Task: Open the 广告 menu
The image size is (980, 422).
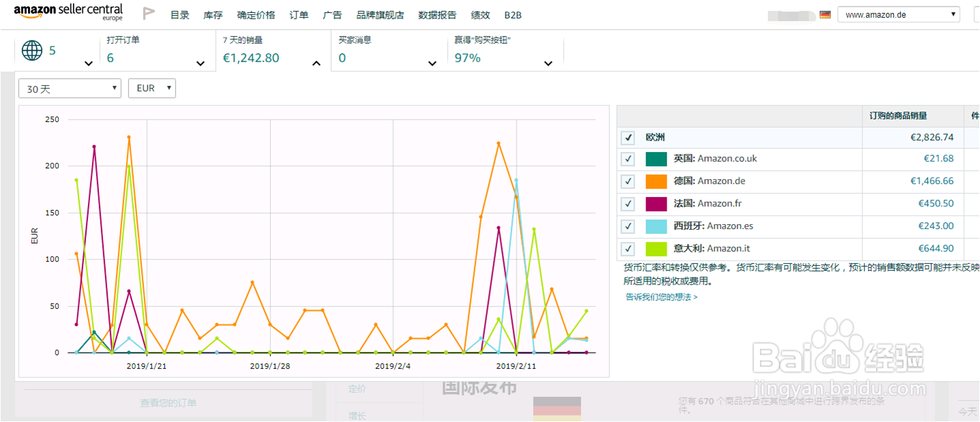Action: tap(332, 15)
